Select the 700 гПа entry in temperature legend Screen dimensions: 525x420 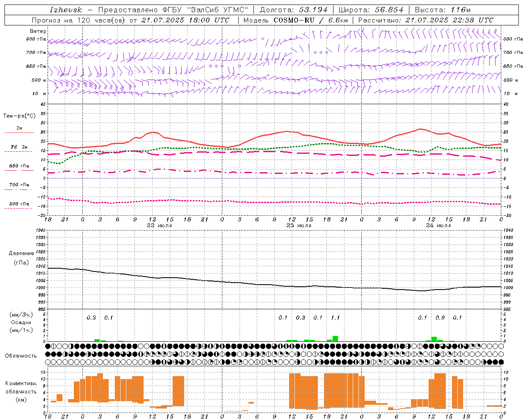tap(19, 185)
